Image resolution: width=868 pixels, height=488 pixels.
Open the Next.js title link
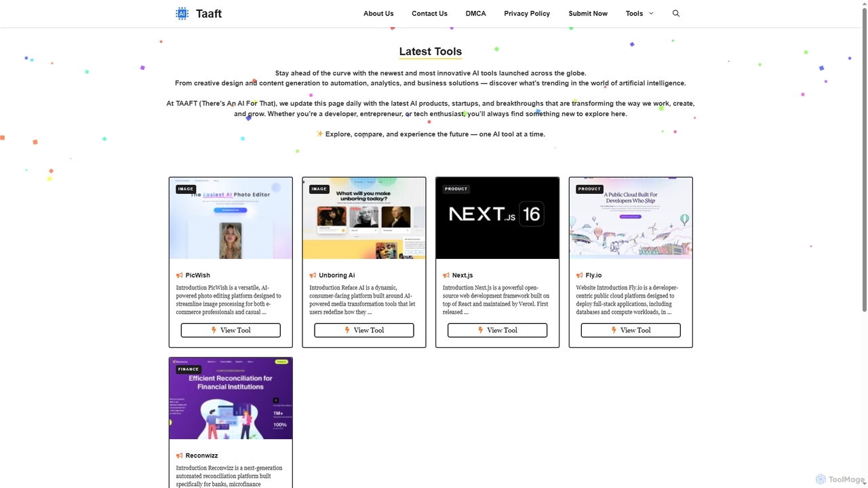pos(462,275)
